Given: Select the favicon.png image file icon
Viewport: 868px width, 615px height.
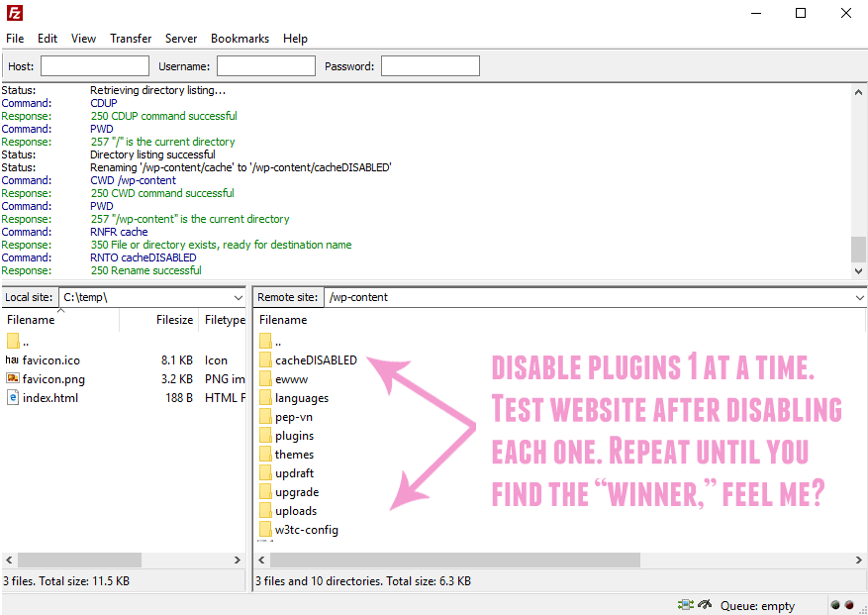Looking at the screenshot, I should tap(12, 379).
